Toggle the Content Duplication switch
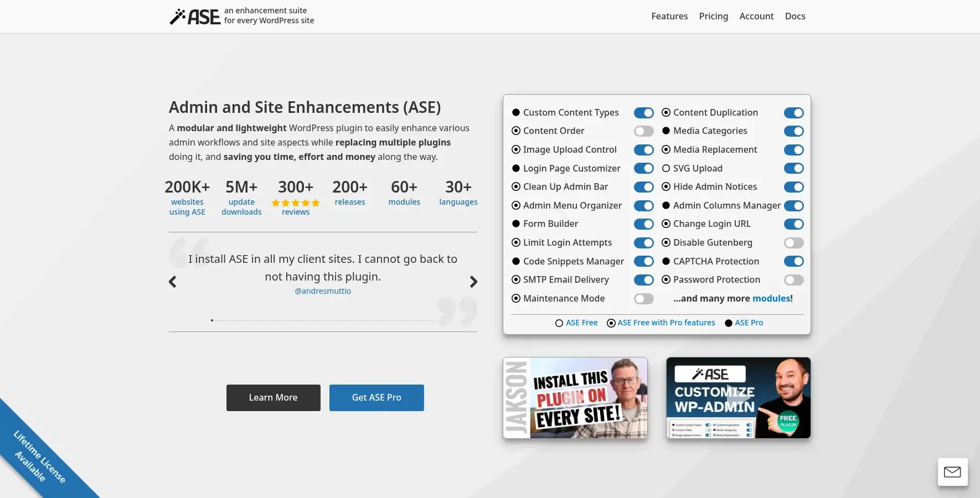Image resolution: width=980 pixels, height=498 pixels. click(x=794, y=113)
